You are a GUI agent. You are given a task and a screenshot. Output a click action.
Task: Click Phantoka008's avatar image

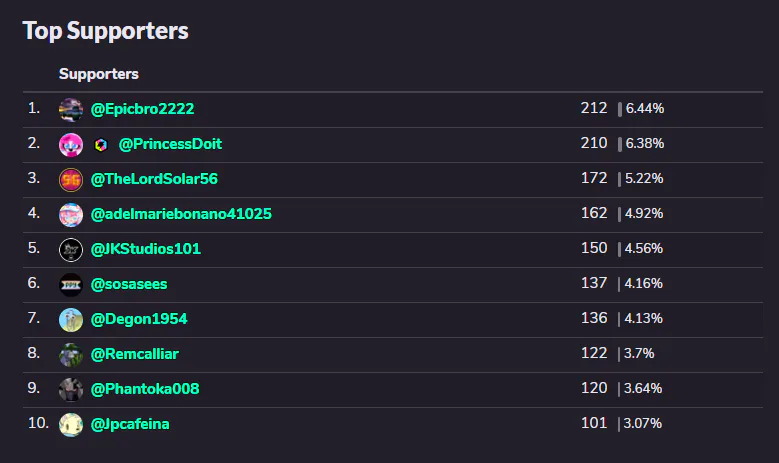tap(71, 390)
